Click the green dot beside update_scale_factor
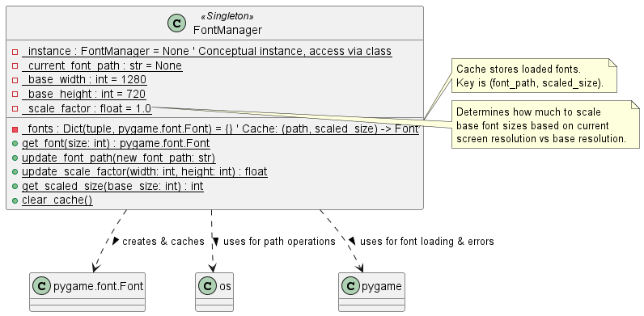The height and width of the screenshot is (316, 644). click(x=15, y=172)
